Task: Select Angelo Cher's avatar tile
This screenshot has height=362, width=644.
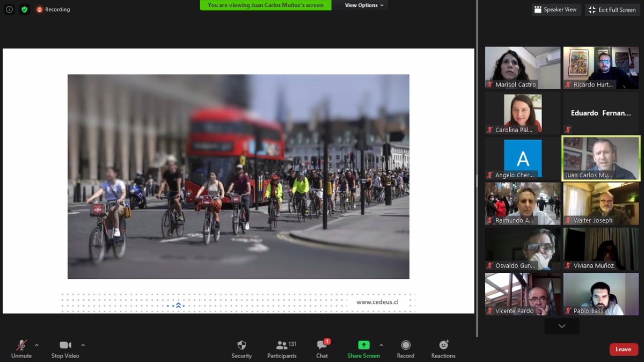Action: 523,158
